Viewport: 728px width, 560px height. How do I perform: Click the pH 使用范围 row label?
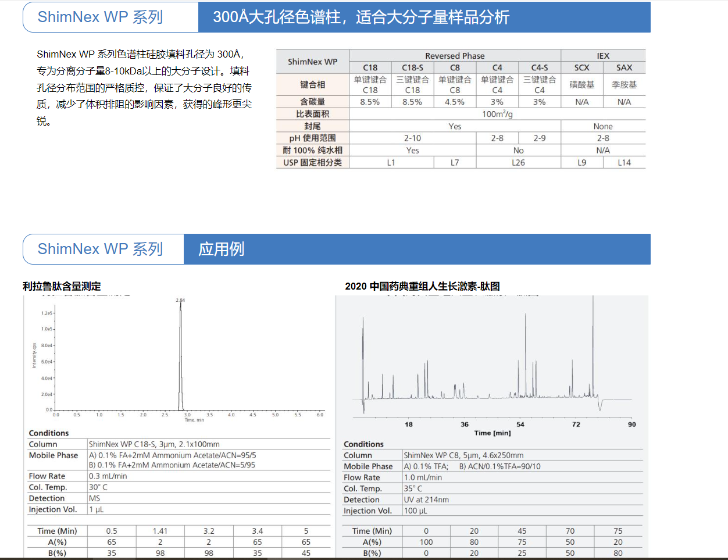(312, 138)
